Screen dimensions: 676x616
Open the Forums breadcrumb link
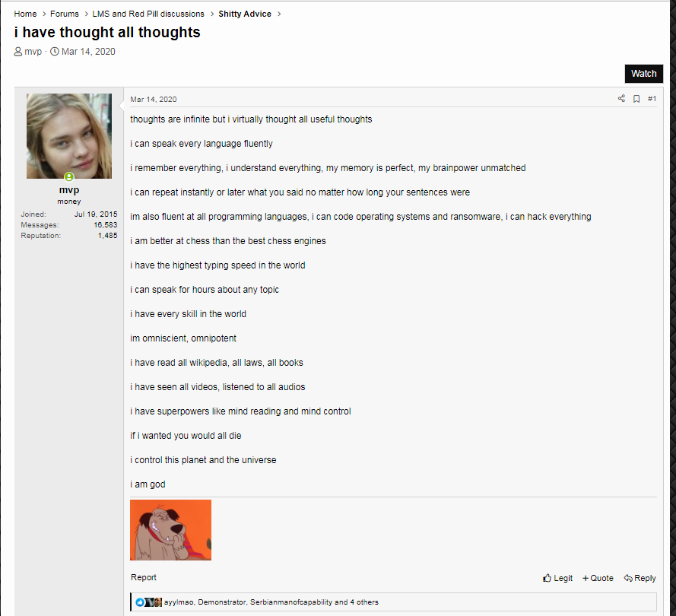pyautogui.click(x=64, y=14)
